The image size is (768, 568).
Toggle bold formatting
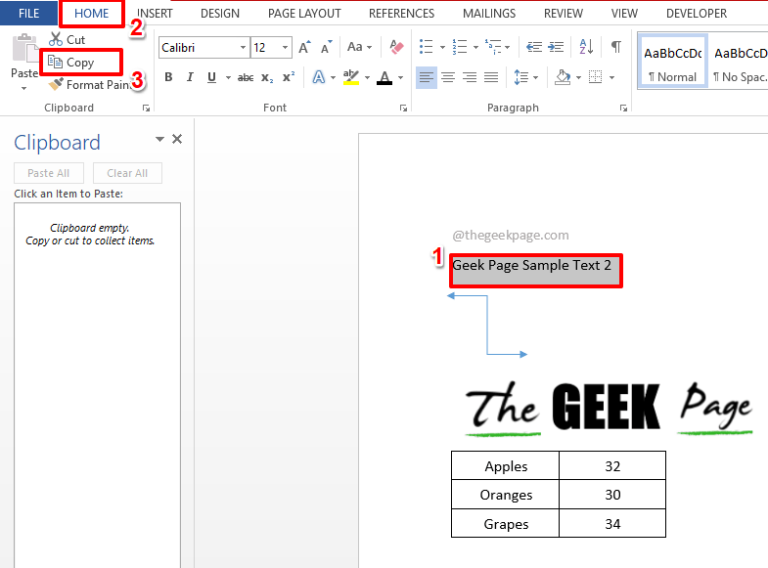[x=168, y=78]
